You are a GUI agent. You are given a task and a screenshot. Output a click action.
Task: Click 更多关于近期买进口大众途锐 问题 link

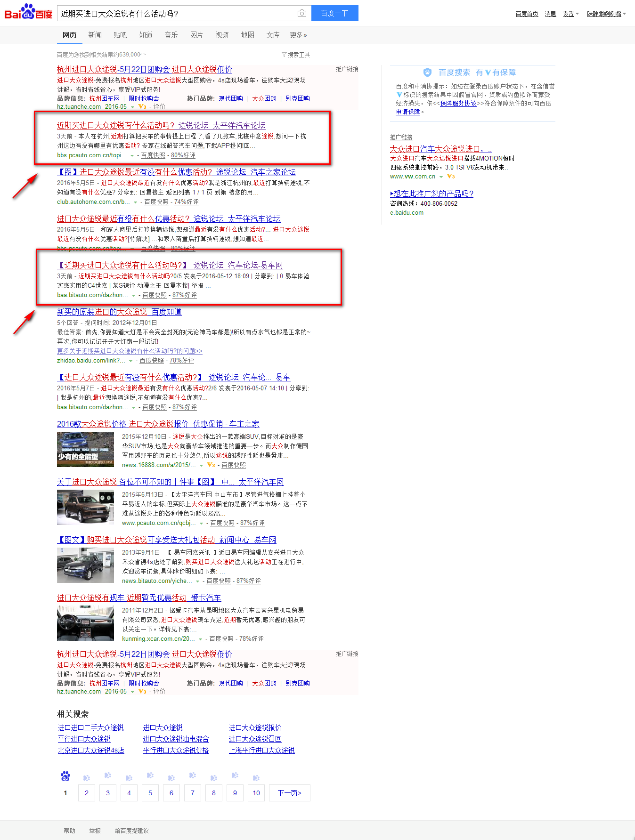[130, 351]
